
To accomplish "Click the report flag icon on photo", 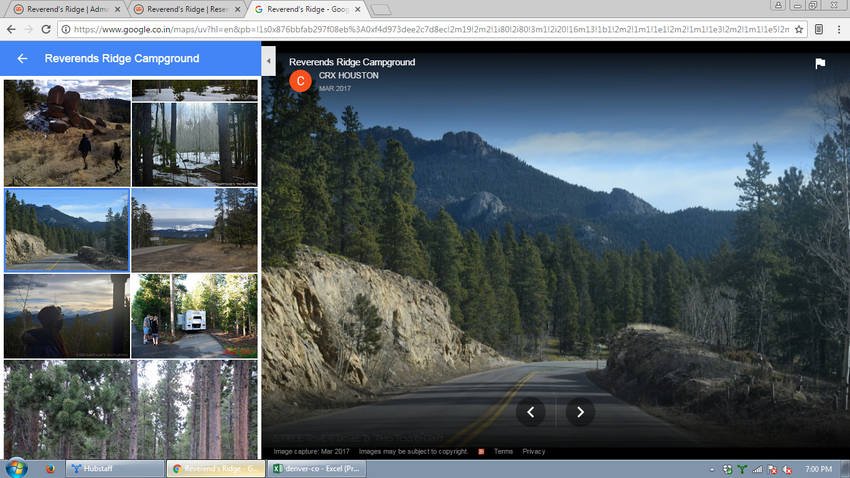I will coord(820,64).
